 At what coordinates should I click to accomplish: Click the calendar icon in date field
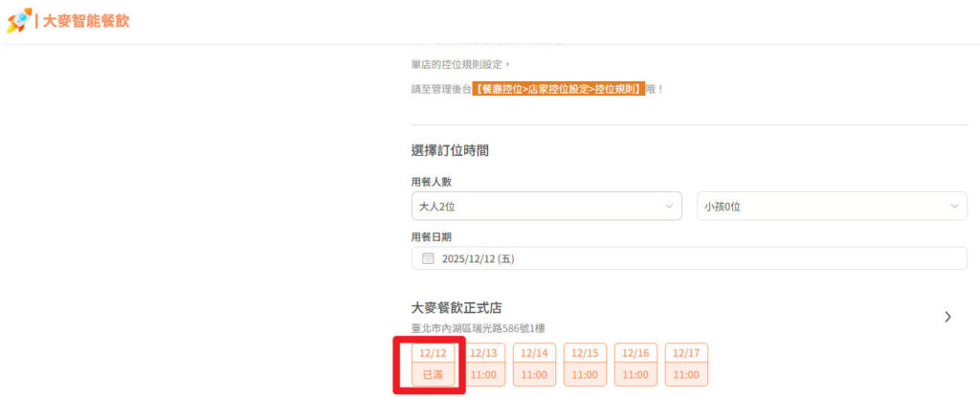coord(428,258)
